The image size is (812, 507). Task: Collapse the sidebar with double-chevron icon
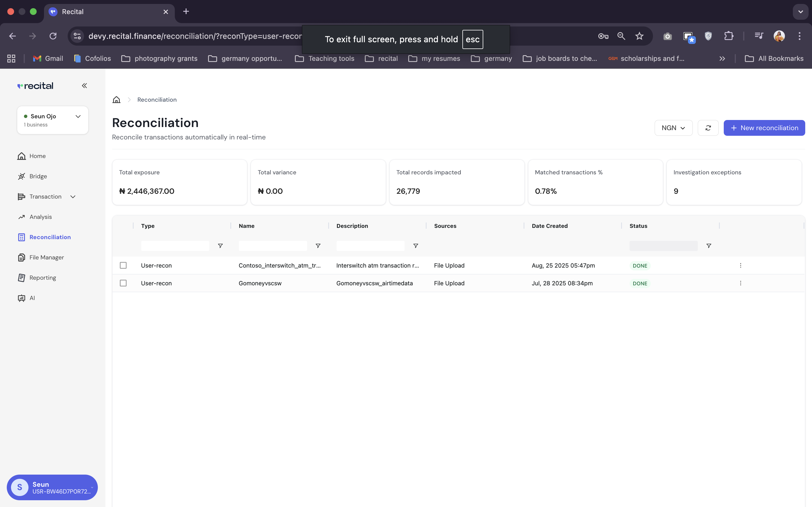(x=84, y=86)
